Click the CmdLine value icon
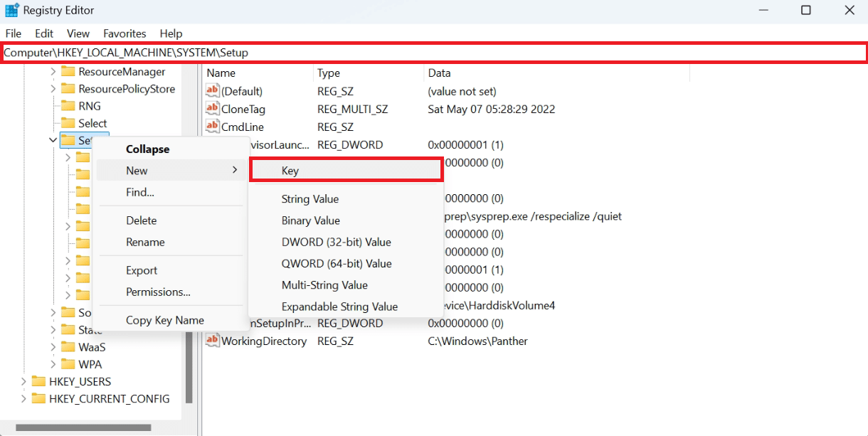868x436 pixels. tap(212, 127)
